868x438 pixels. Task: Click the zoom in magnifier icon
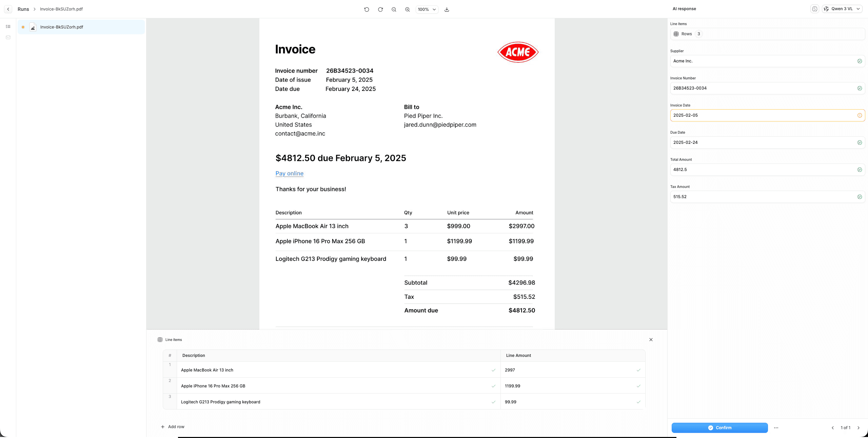tap(407, 9)
